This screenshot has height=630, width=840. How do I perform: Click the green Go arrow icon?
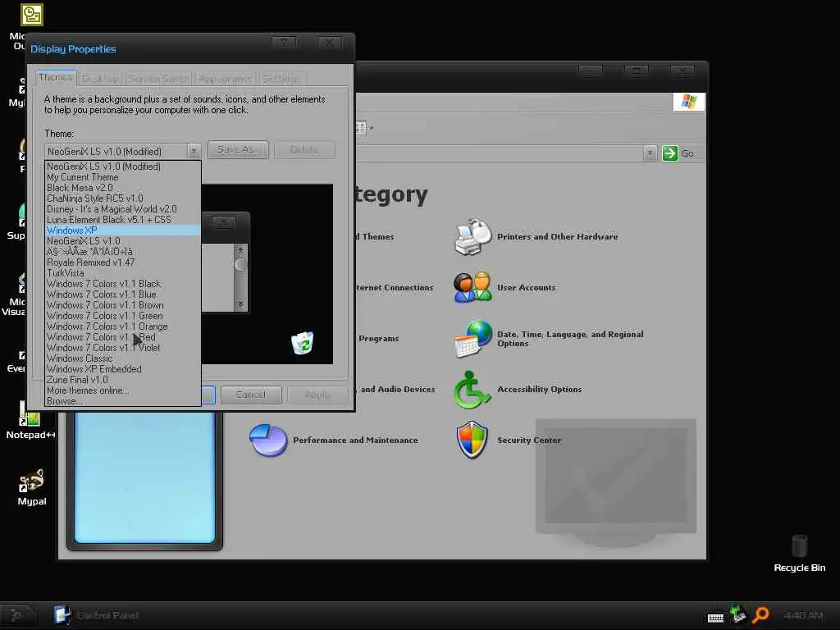point(669,153)
